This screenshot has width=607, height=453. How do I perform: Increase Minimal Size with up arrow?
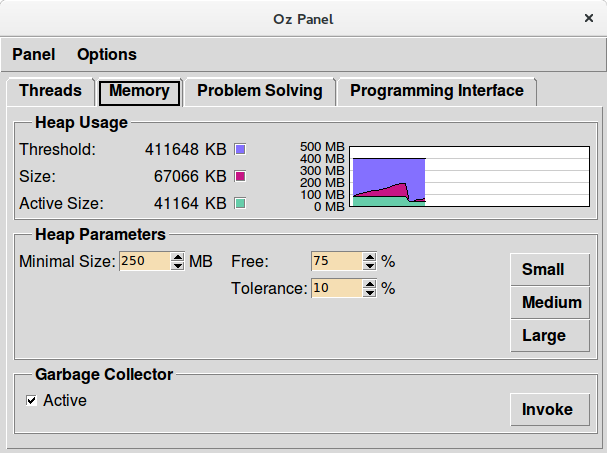click(178, 257)
